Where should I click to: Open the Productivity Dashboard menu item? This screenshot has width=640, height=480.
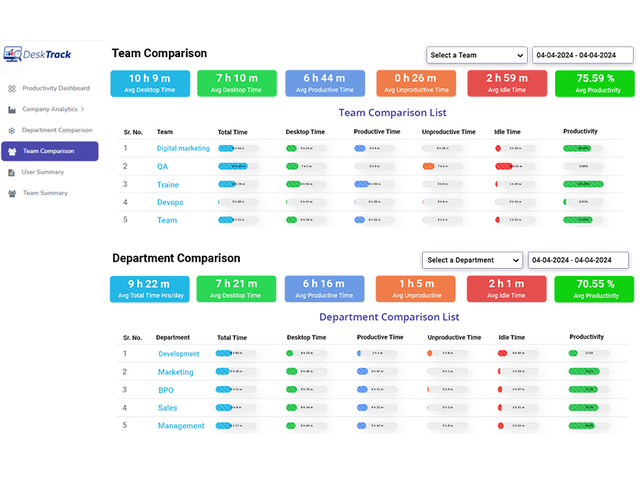[x=55, y=88]
